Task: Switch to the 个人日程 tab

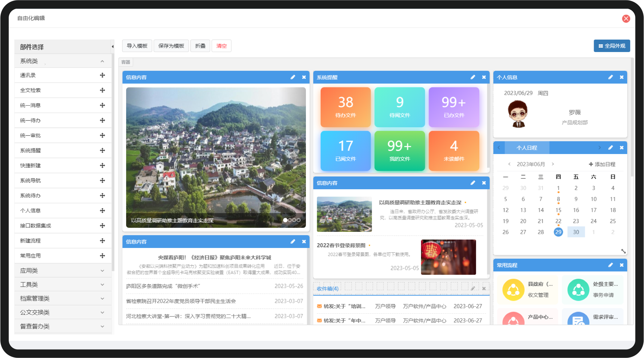Action: 527,148
